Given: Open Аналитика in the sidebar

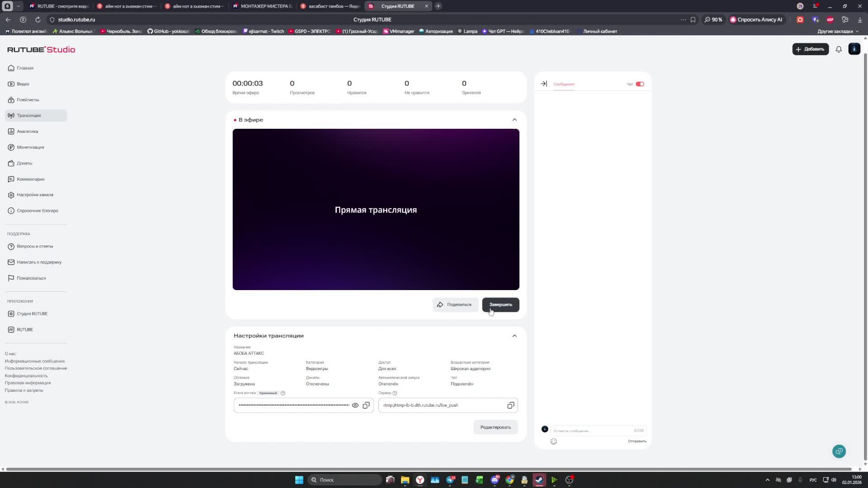Looking at the screenshot, I should click(36, 131).
